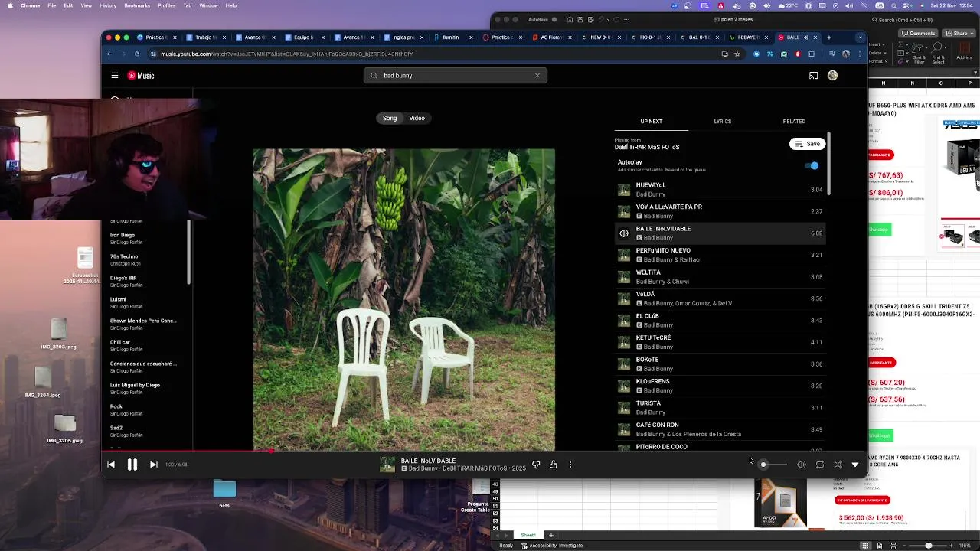Like the current song BAILE INoLVIDABLE
The width and height of the screenshot is (980, 551).
click(x=554, y=465)
